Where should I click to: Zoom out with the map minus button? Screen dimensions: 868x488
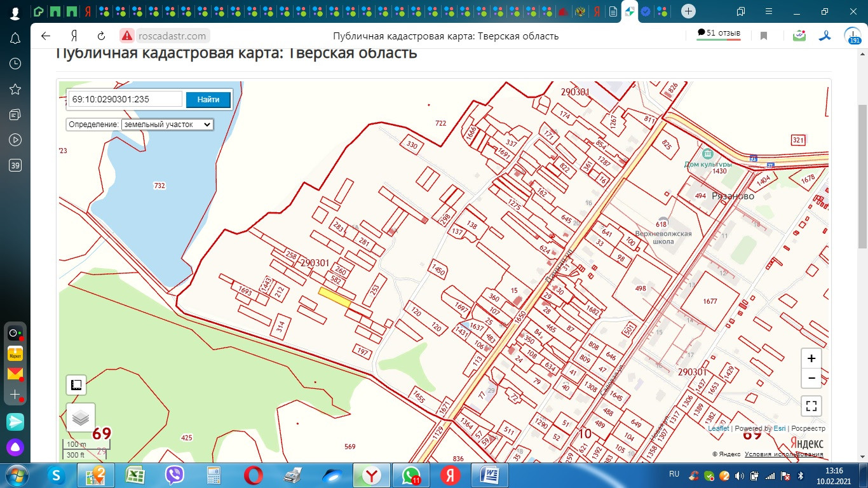811,379
